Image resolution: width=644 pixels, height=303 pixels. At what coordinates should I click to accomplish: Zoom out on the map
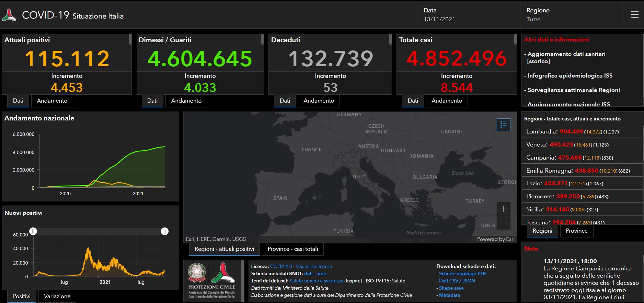point(503,223)
